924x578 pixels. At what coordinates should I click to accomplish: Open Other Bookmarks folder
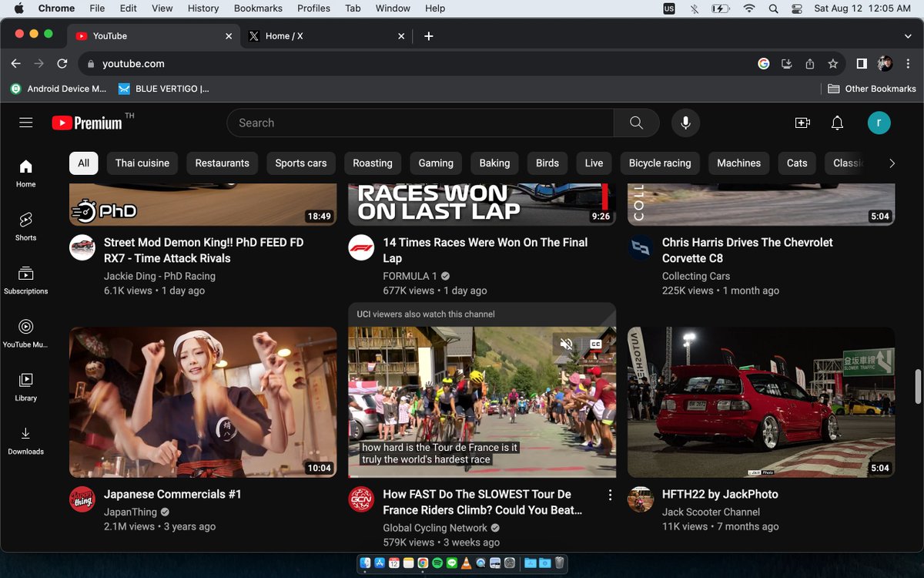(872, 89)
